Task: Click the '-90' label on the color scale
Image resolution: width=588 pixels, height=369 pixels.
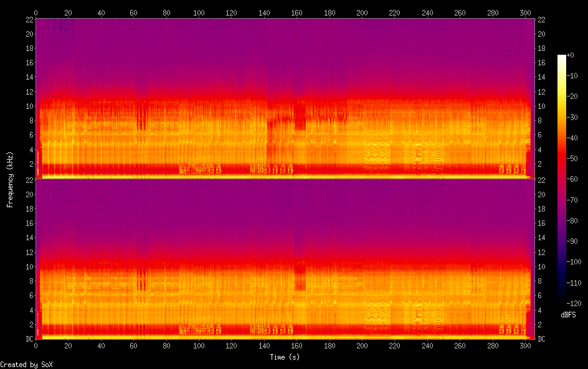Action: tap(573, 240)
